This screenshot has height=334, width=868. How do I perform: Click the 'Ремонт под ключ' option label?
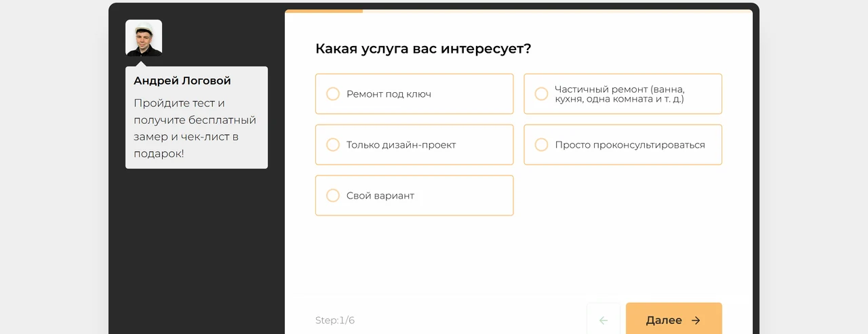pyautogui.click(x=389, y=94)
